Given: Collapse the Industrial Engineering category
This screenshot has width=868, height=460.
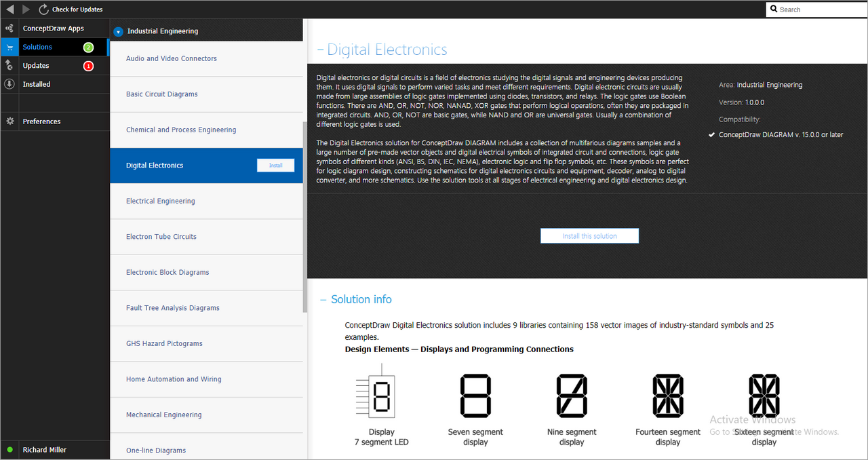Looking at the screenshot, I should 119,31.
